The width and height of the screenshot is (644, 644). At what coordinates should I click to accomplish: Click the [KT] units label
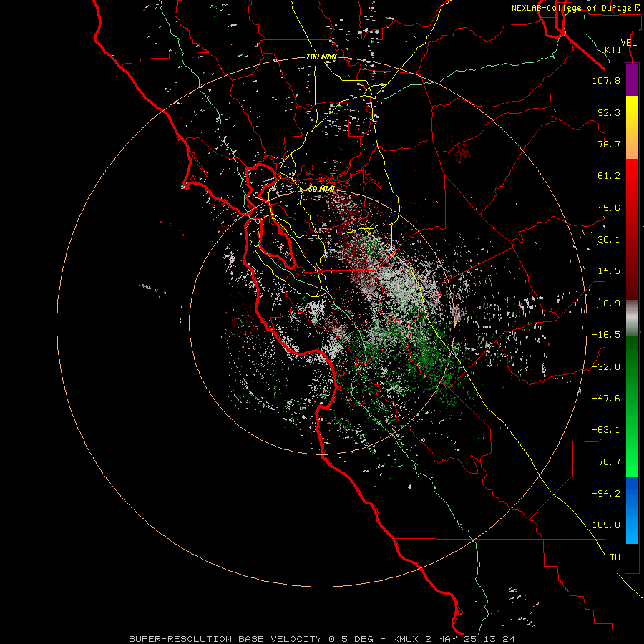click(x=611, y=49)
